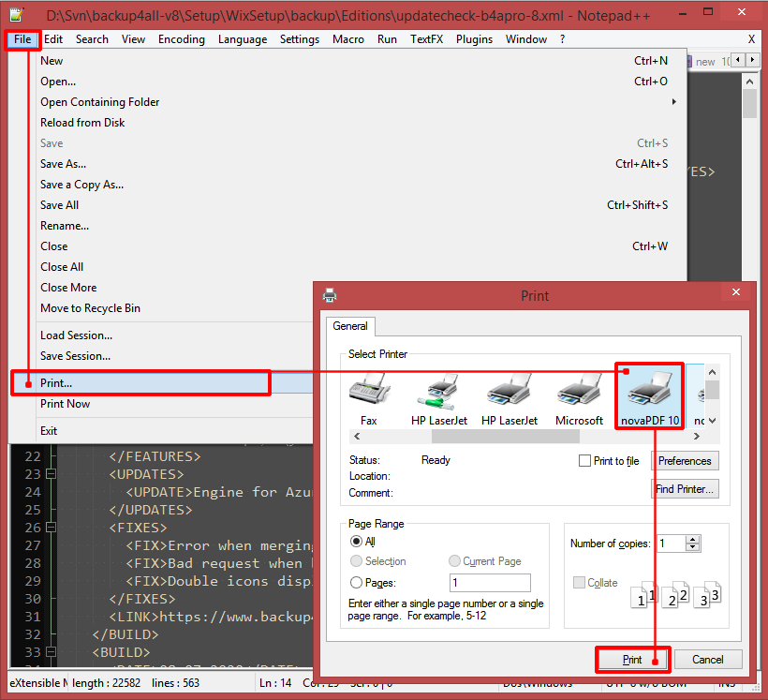
Task: Open the Language menu
Action: [x=243, y=39]
